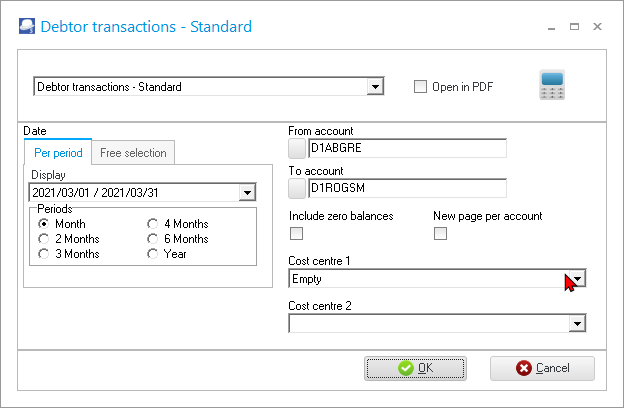This screenshot has width=624, height=408.
Task: Click the To account lookup button
Action: pyautogui.click(x=297, y=188)
